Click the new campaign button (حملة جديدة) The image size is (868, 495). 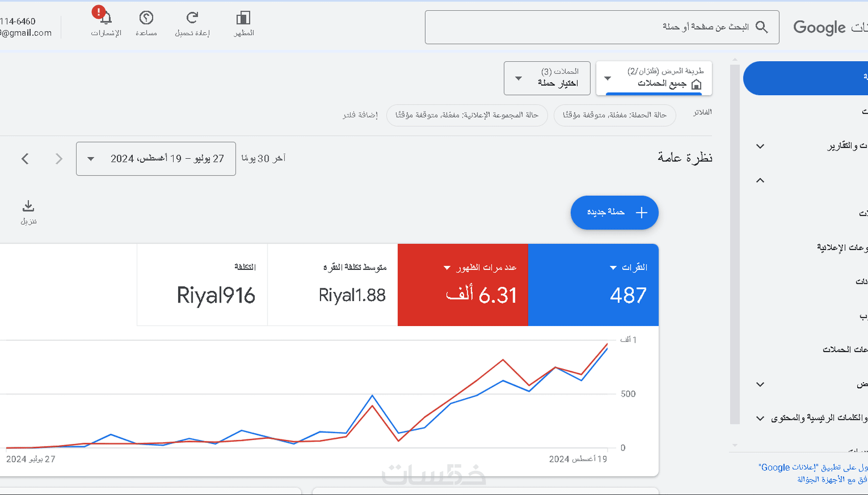[614, 212]
